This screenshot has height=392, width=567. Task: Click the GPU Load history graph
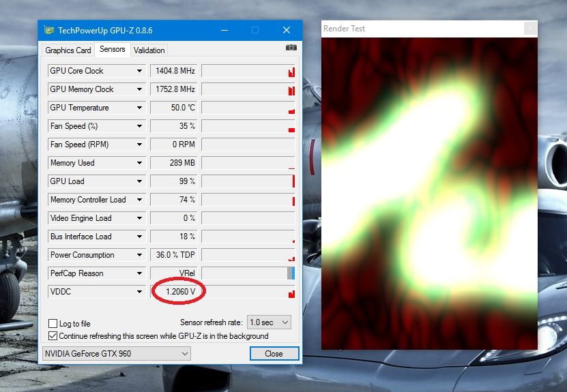pyautogui.click(x=248, y=181)
